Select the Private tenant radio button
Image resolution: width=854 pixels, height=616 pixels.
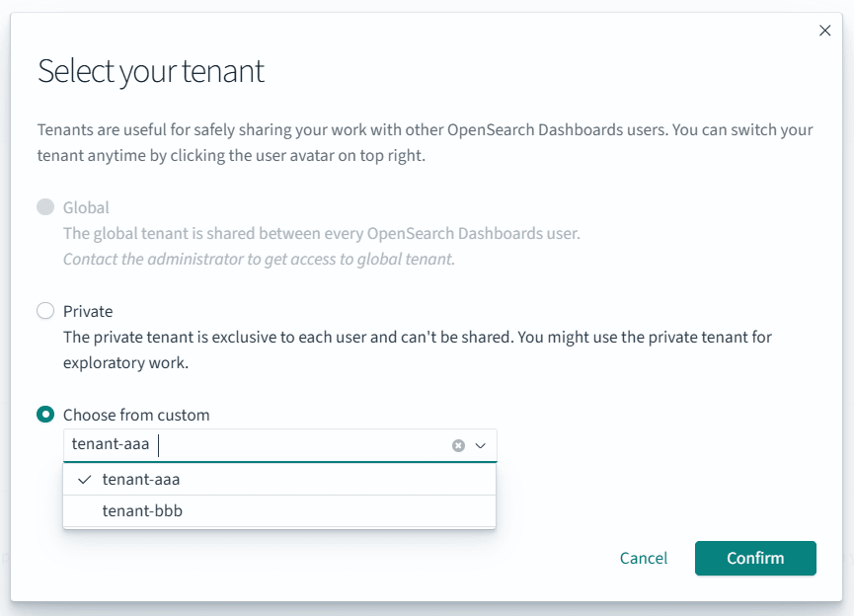pyautogui.click(x=45, y=311)
